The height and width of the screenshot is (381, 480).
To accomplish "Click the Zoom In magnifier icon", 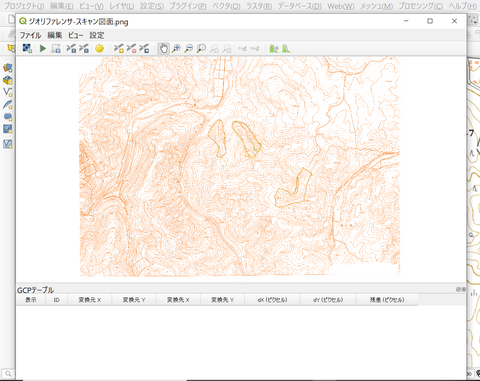I will [x=176, y=49].
